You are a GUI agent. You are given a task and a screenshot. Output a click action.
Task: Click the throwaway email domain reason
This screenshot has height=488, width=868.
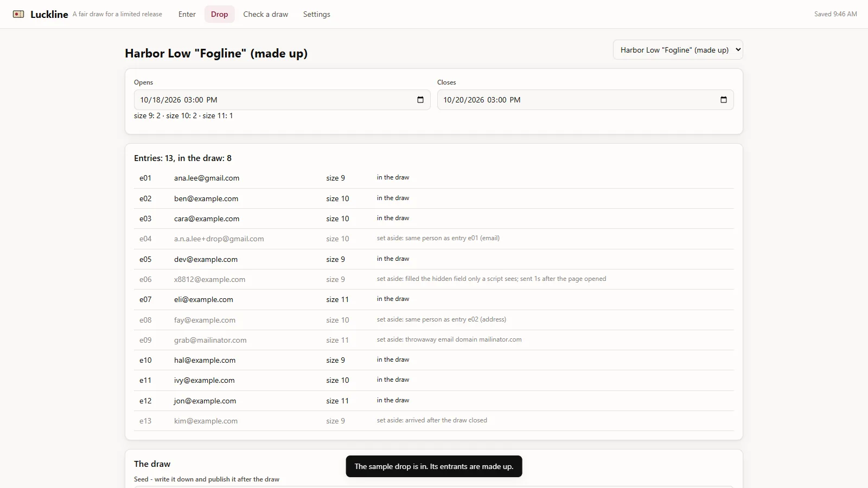(449, 339)
